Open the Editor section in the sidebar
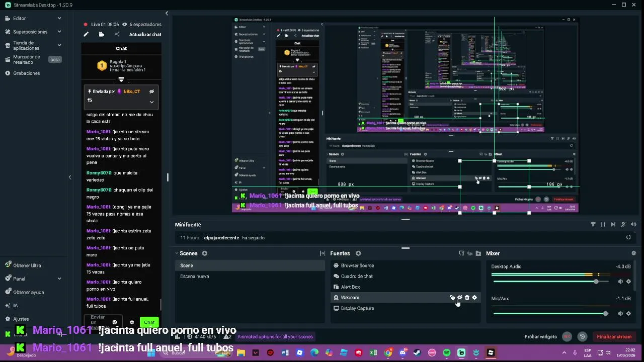Image resolution: width=644 pixels, height=362 pixels. [20, 18]
